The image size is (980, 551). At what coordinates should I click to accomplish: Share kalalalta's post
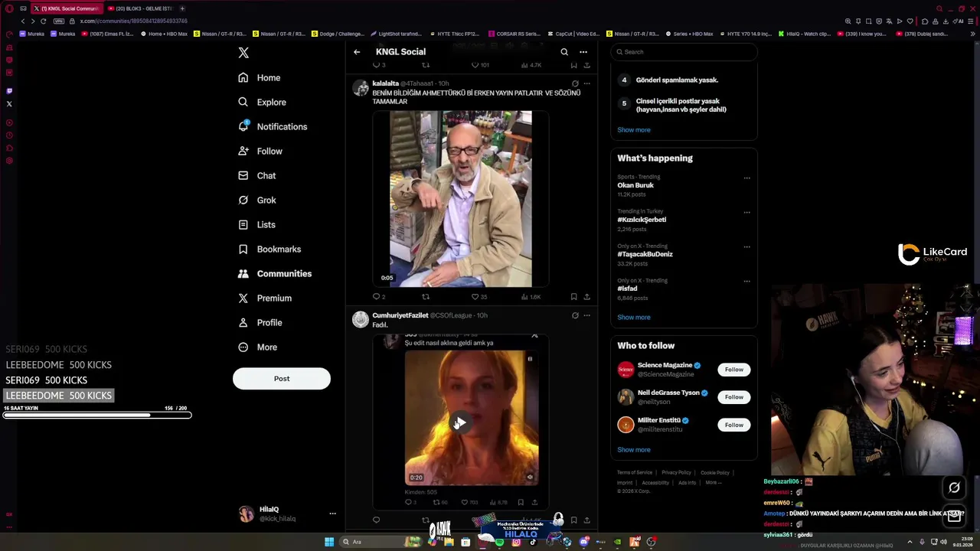(x=587, y=296)
